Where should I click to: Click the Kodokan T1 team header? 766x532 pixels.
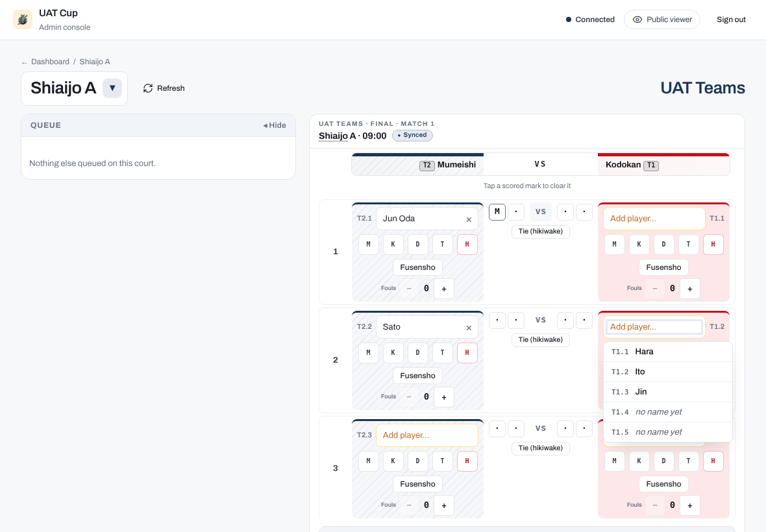[663, 165]
